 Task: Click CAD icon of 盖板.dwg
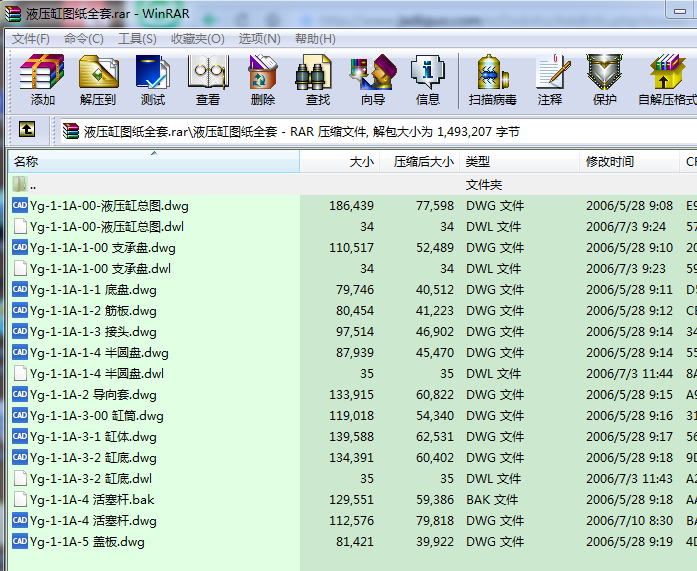[x=20, y=541]
